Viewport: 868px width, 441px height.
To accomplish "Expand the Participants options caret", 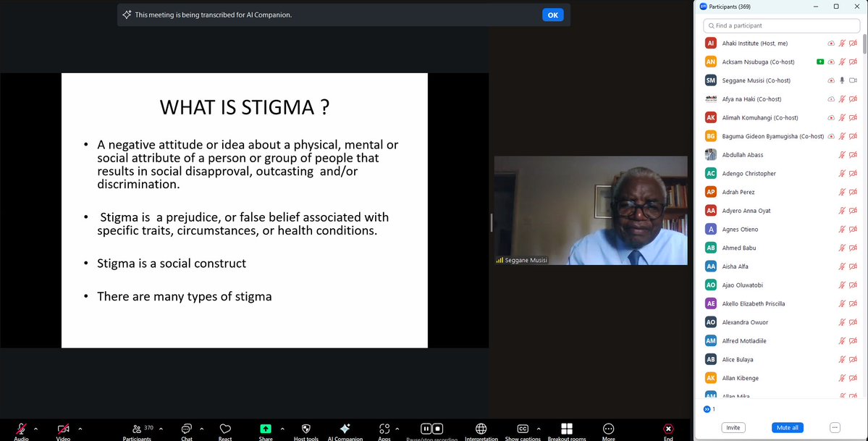I will (x=161, y=429).
